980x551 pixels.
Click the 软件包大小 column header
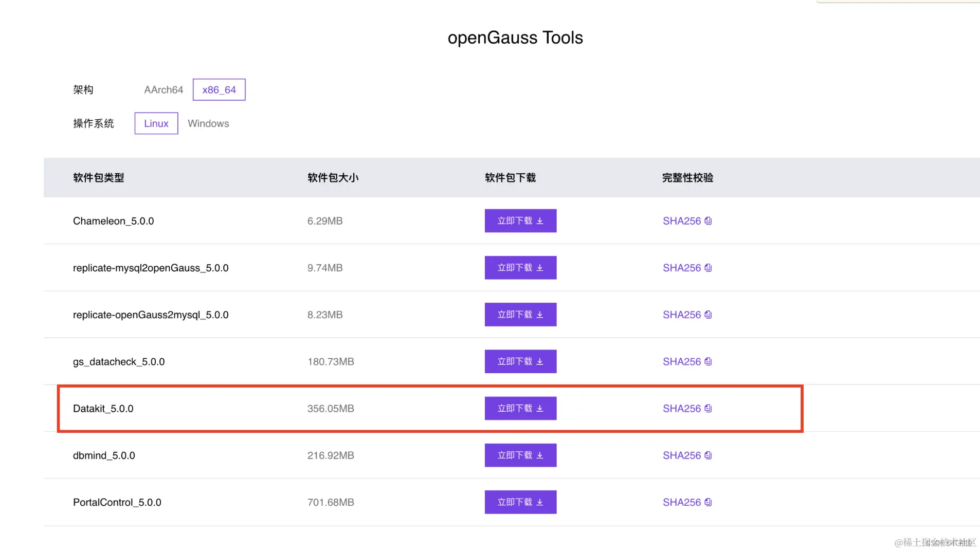tap(333, 178)
